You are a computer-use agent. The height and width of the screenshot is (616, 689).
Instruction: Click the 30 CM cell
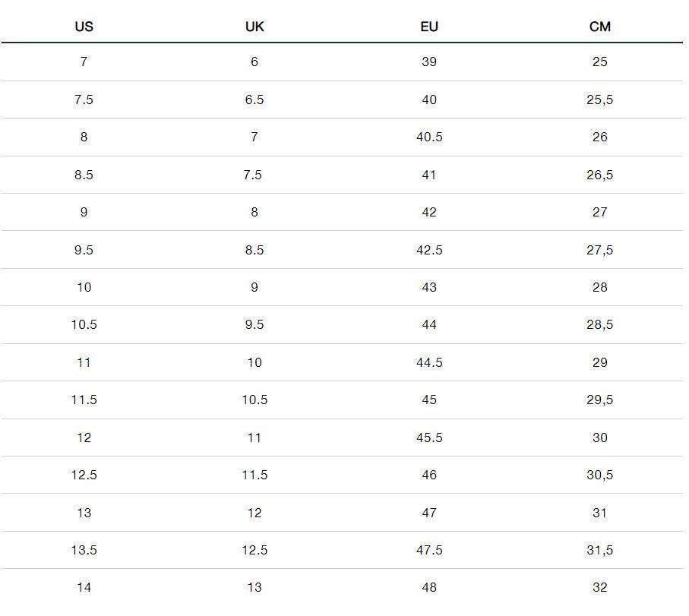[600, 438]
